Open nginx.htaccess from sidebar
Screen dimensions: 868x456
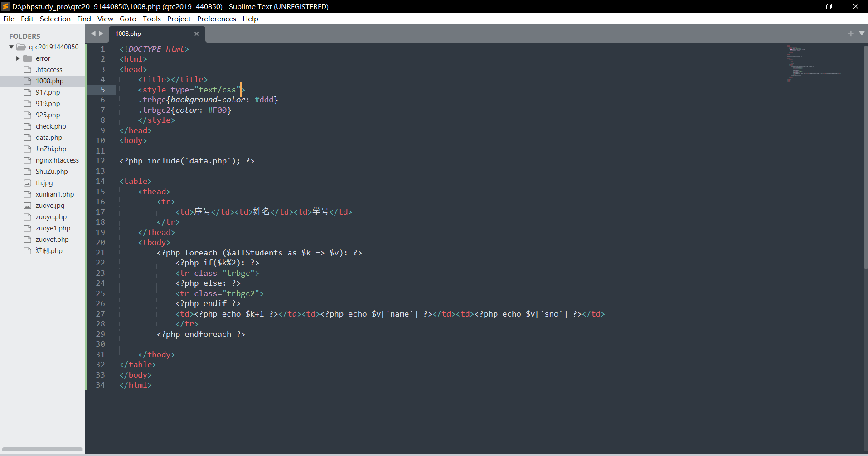(57, 160)
